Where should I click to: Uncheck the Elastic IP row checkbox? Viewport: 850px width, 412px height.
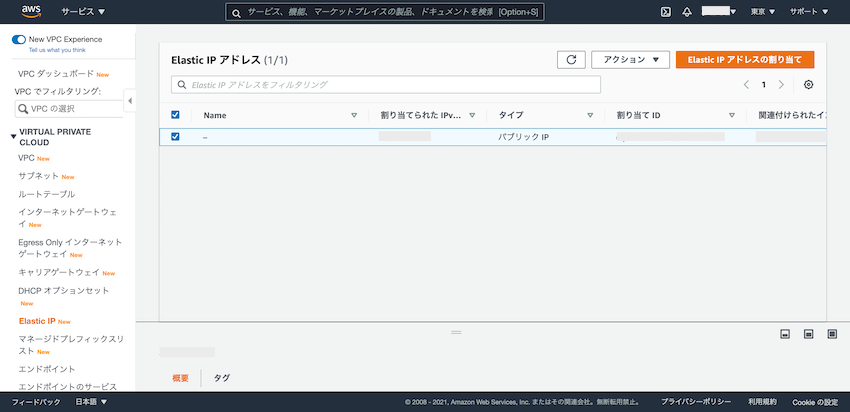point(175,137)
